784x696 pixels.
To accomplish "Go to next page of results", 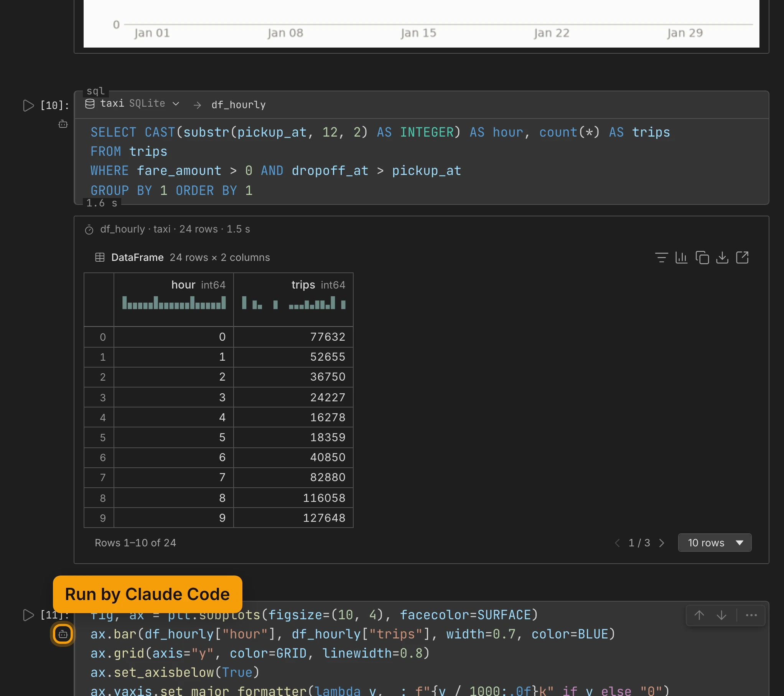I will pos(662,543).
